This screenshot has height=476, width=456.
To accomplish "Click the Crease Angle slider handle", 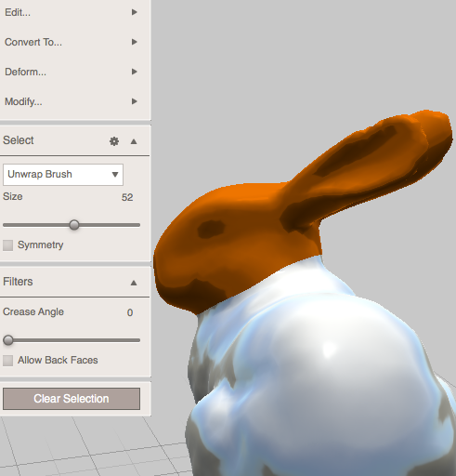I will point(8,340).
